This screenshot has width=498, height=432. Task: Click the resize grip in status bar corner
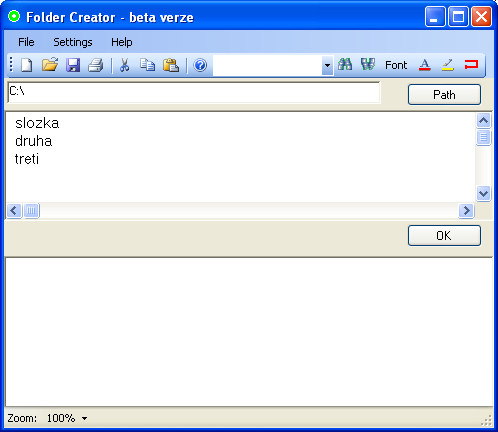(x=487, y=421)
